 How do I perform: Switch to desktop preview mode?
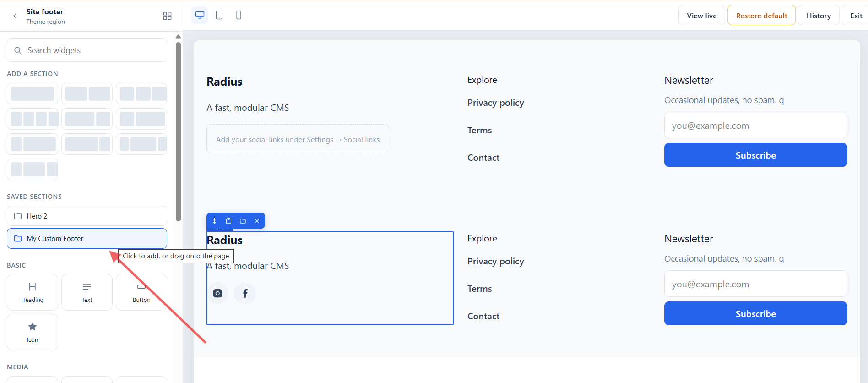200,15
